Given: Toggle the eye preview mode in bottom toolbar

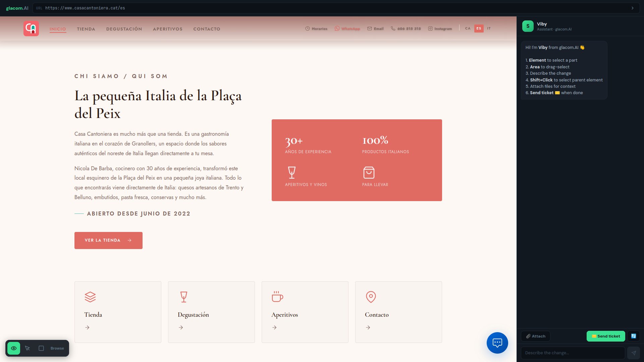Looking at the screenshot, I should click(14, 348).
